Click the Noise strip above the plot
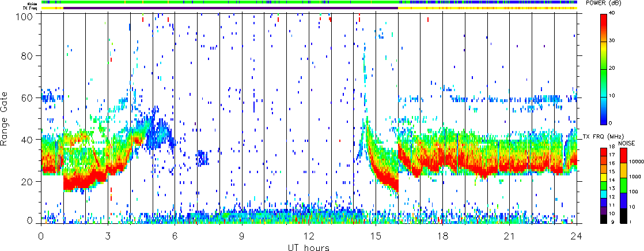The height and width of the screenshot is (251, 644). point(309,2)
